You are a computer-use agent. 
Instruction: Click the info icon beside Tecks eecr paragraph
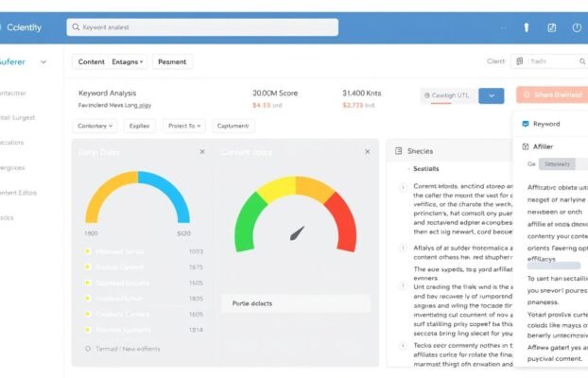point(403,346)
